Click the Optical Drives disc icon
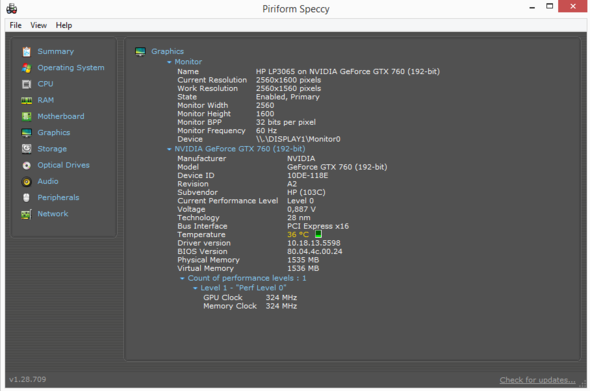The image size is (590, 391). 26,165
